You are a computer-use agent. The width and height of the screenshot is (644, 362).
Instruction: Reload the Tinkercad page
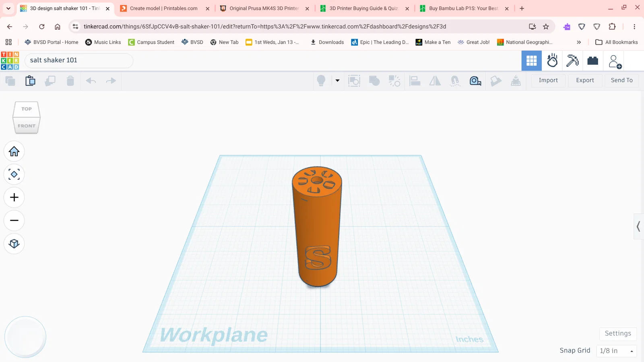point(42,27)
